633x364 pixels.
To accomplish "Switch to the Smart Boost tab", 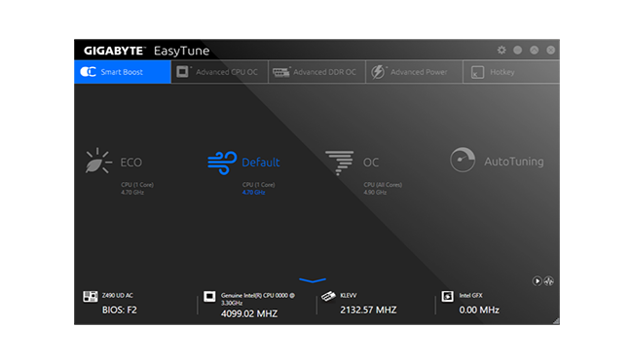I will (123, 72).
